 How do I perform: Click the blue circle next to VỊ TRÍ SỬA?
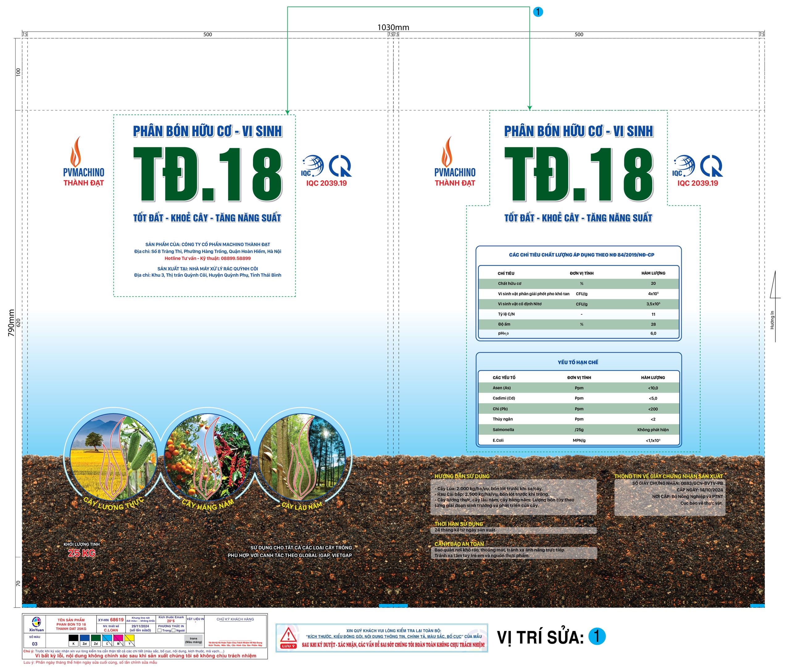tap(597, 636)
